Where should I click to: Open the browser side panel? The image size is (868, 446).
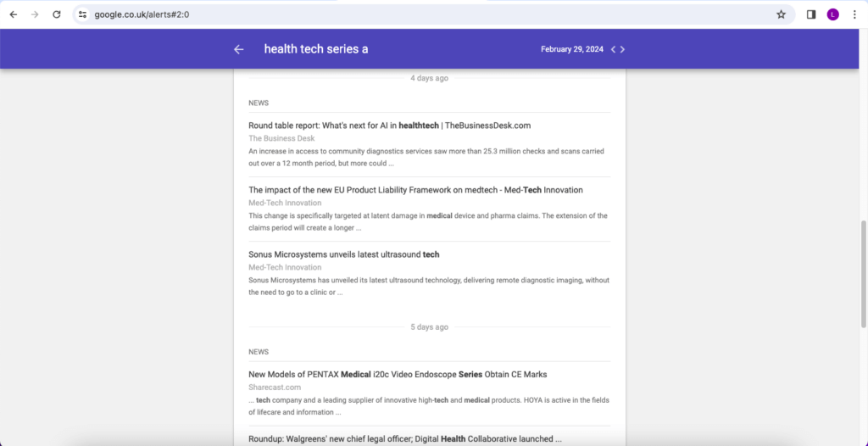[811, 14]
